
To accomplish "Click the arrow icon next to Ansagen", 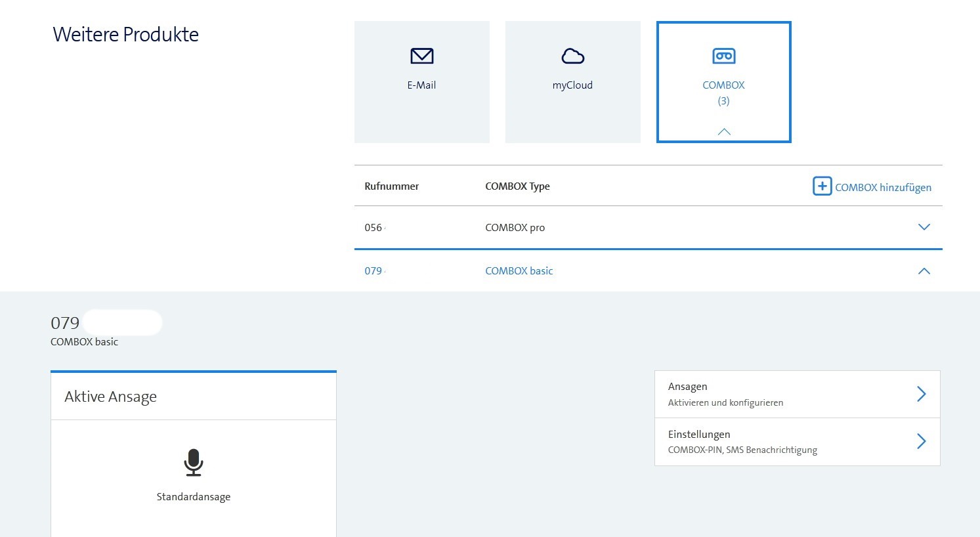I will pyautogui.click(x=921, y=394).
